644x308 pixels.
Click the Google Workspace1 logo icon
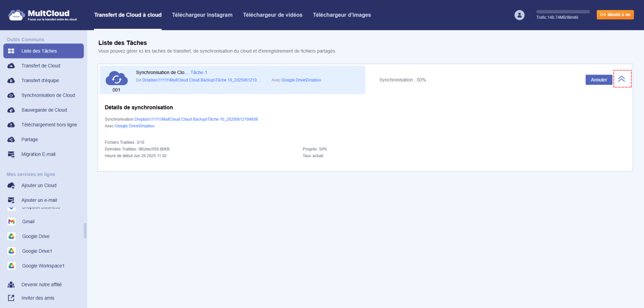coord(11,266)
